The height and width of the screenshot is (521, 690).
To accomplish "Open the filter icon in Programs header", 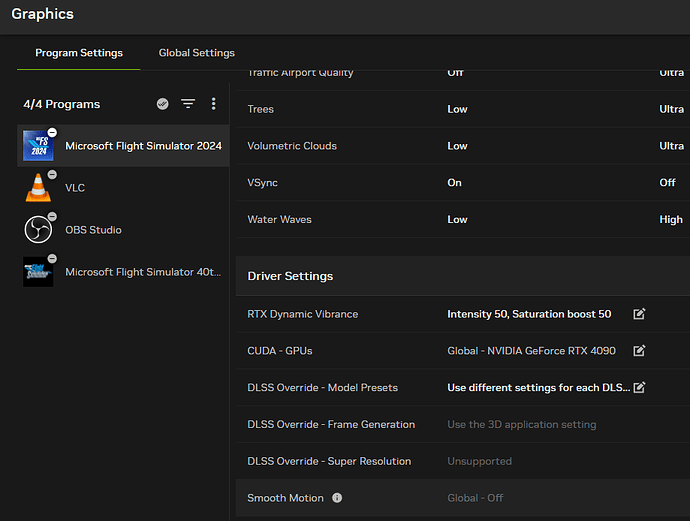I will click(x=188, y=104).
